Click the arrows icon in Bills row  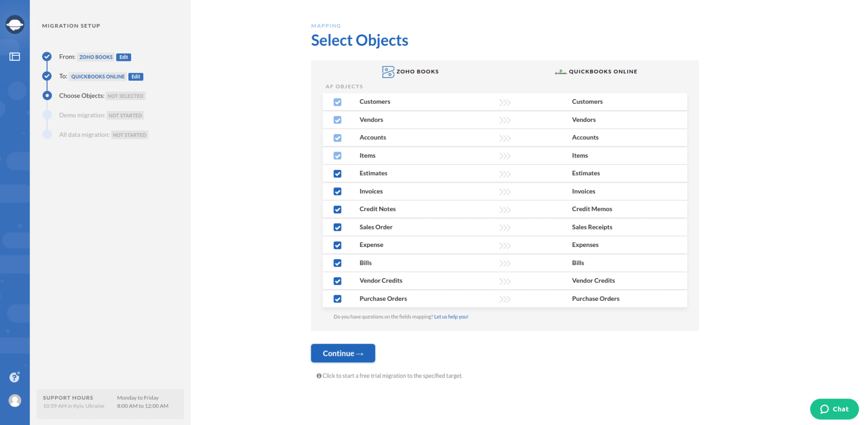click(x=505, y=263)
